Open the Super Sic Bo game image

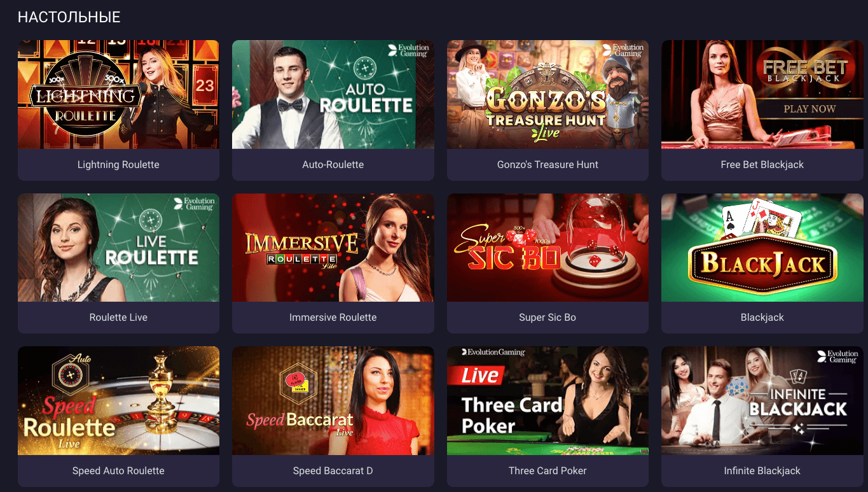(x=548, y=248)
